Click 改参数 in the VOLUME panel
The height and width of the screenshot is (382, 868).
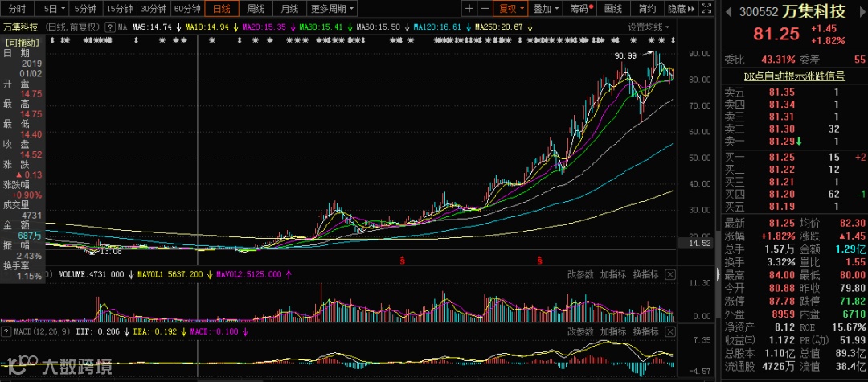[x=580, y=274]
